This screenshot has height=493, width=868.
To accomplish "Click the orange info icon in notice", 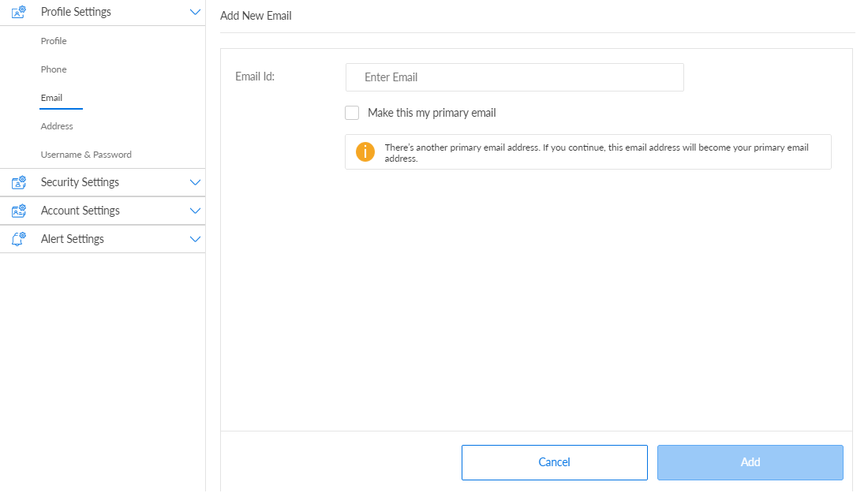I will 365,152.
